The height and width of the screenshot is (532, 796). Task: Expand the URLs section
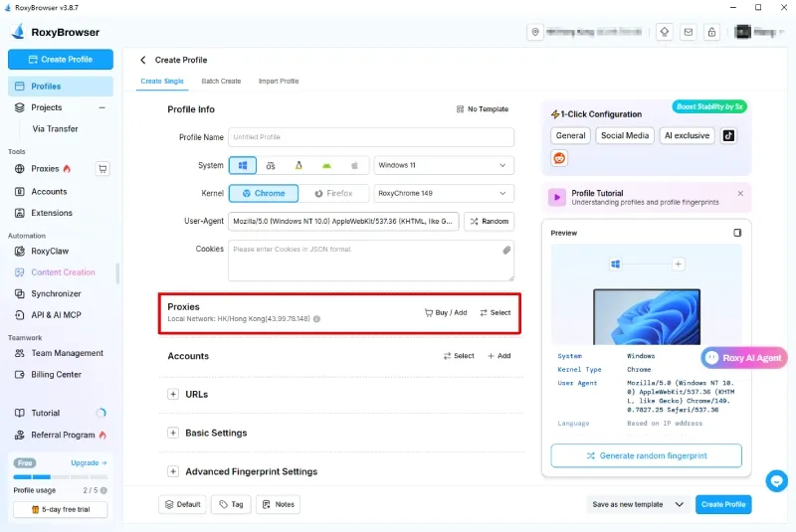pos(173,394)
